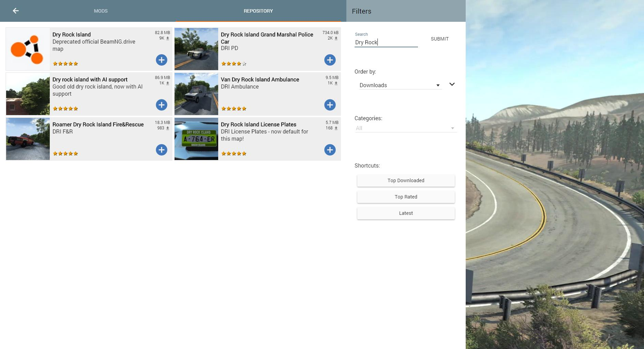Viewport: 644px width, 349px height.
Task: Subscribe to Dry rock island with AI support
Action: pyautogui.click(x=161, y=105)
